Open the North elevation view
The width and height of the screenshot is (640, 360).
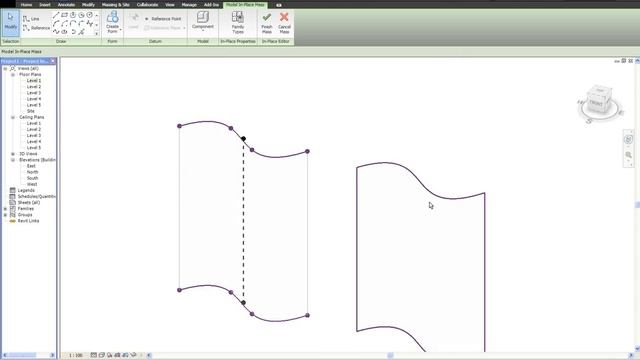32,172
